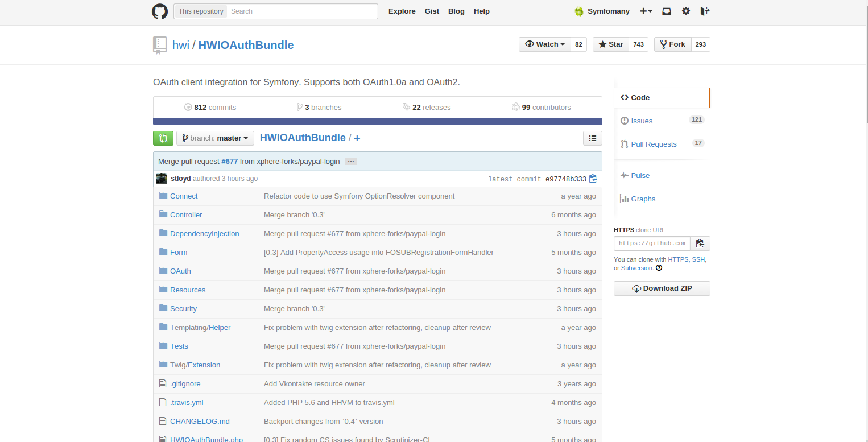The image size is (868, 442).
Task: Open the Code tab in sidebar
Action: (x=662, y=98)
